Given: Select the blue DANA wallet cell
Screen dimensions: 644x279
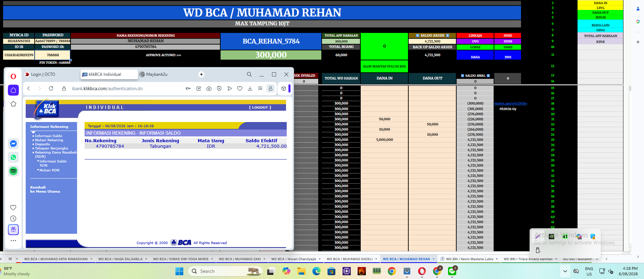Looking at the screenshot, I should (475, 55).
